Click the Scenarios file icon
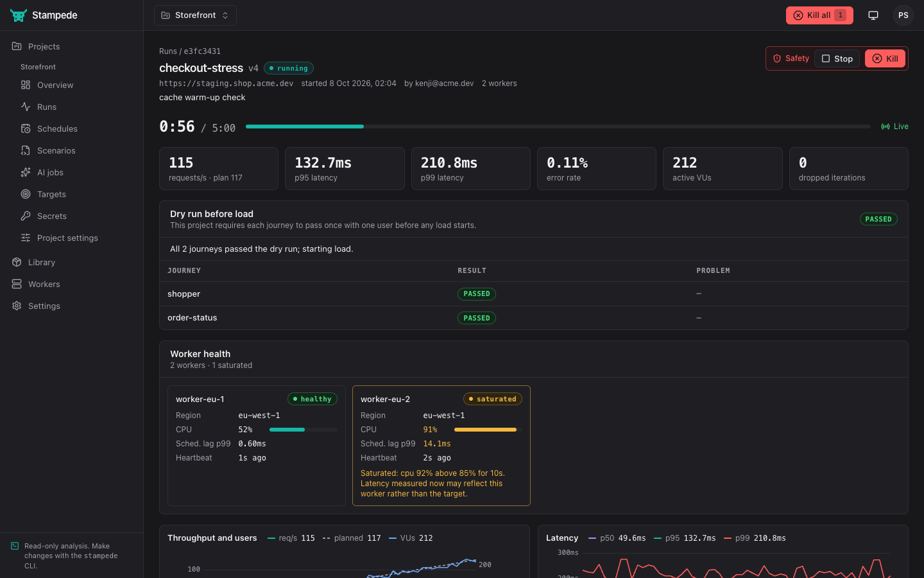 coord(26,150)
